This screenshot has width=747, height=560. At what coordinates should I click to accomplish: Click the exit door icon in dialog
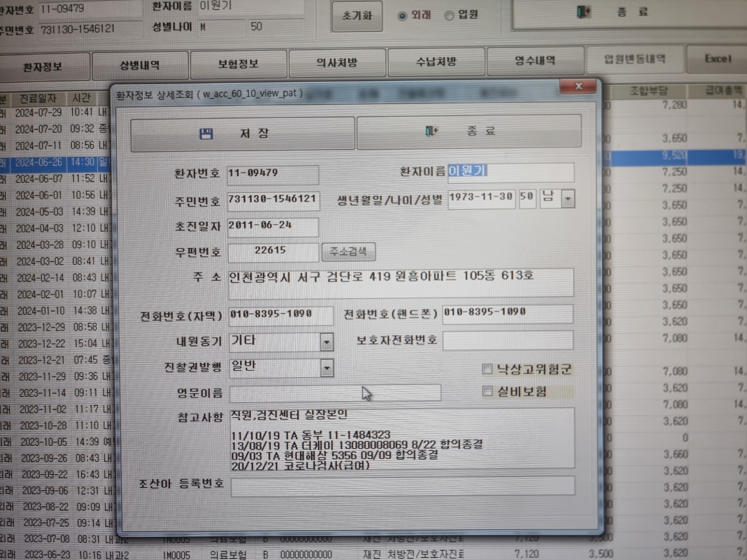(x=431, y=131)
